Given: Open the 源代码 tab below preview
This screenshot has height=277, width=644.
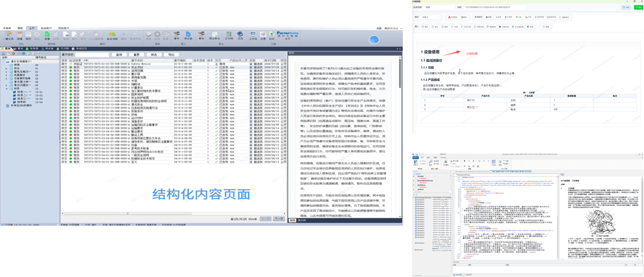Looking at the screenshot, I should (302, 220).
